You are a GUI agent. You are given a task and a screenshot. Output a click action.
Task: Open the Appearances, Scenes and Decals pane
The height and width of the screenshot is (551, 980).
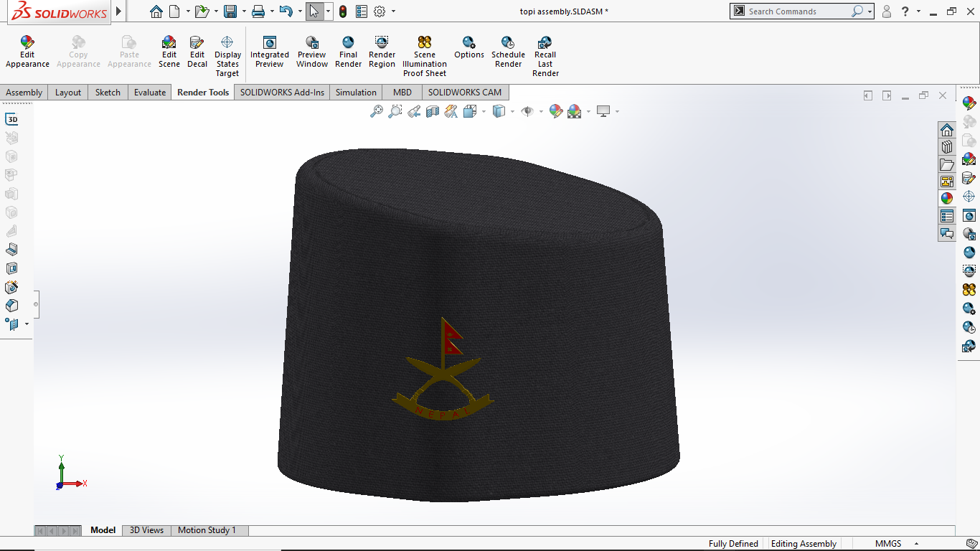point(947,199)
